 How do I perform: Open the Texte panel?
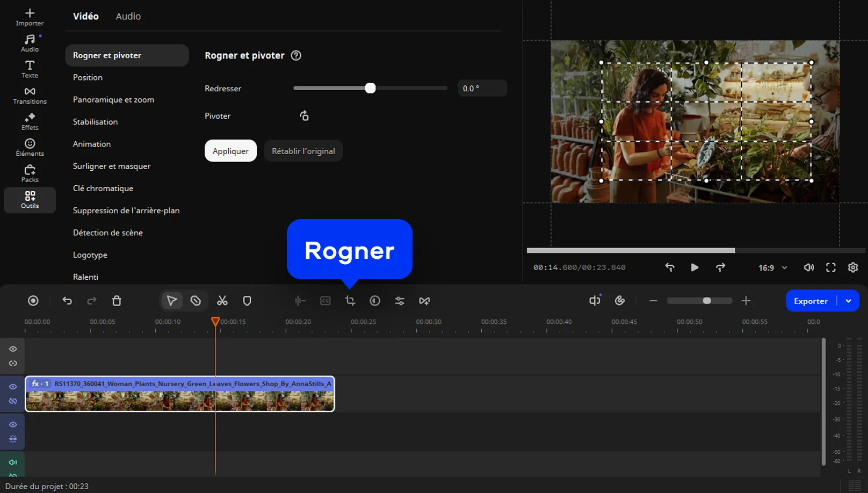[30, 69]
